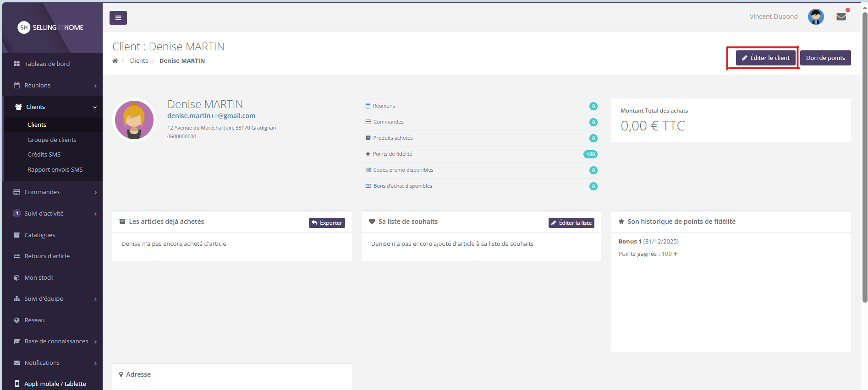Select Groupe de clients submenu item

pos(52,140)
